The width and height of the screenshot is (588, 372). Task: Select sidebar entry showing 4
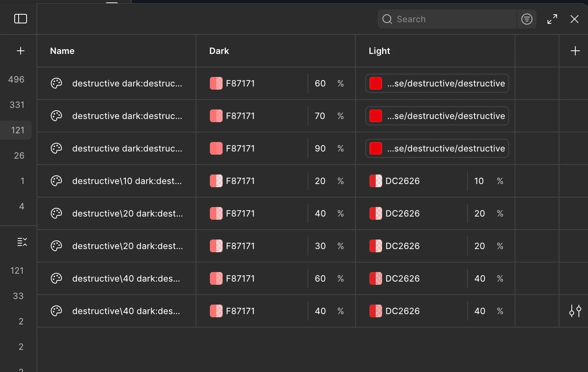click(21, 206)
